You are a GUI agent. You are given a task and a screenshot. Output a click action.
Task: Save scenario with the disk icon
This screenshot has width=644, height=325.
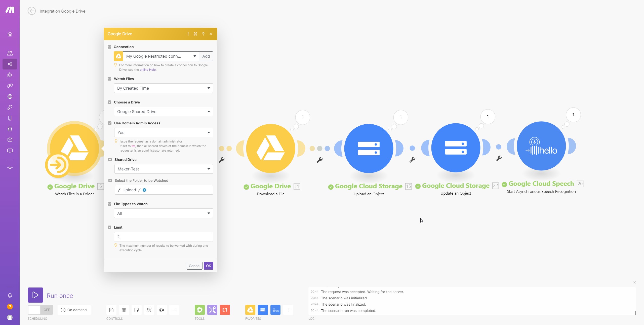point(111,310)
